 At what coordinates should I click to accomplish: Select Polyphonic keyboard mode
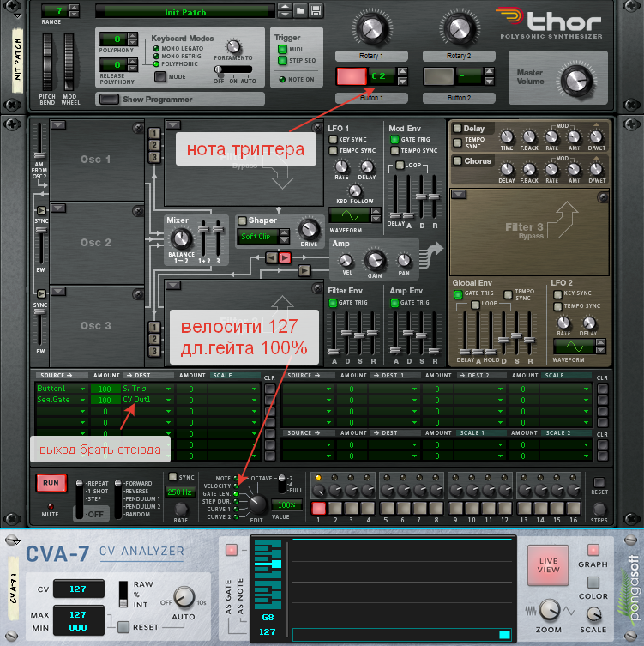(156, 63)
